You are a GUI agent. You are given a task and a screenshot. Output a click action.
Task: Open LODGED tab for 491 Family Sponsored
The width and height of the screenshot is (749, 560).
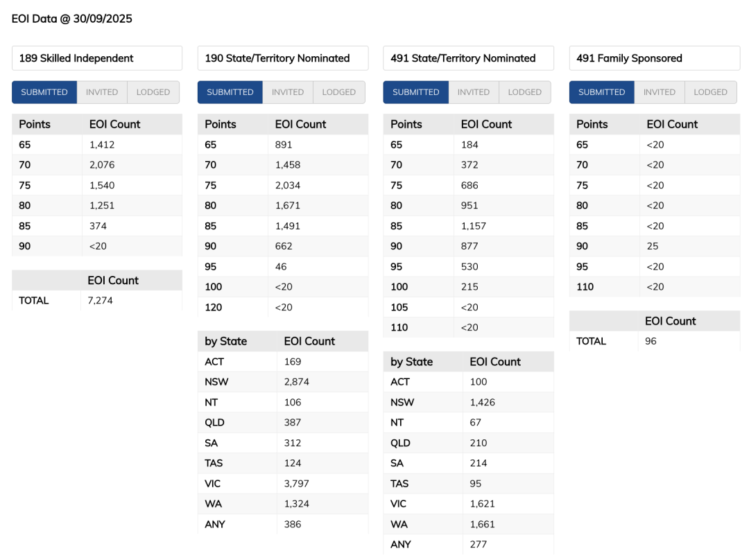pyautogui.click(x=711, y=92)
